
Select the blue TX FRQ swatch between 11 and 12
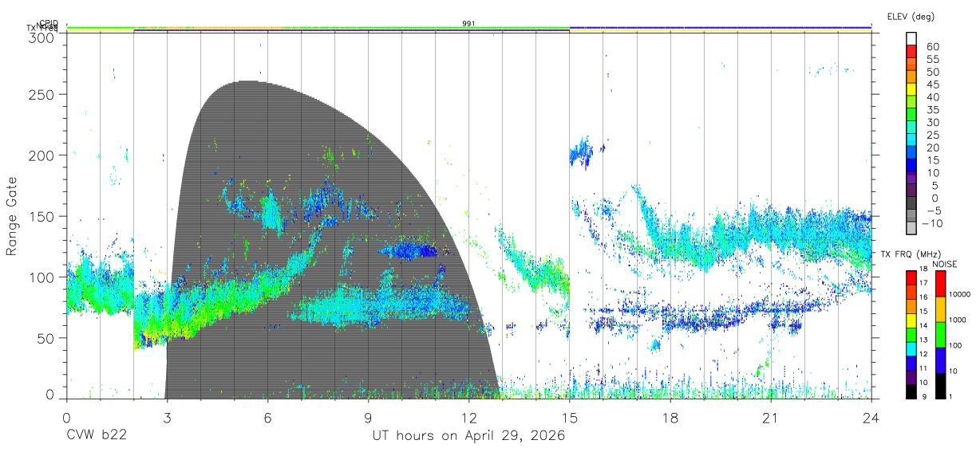911,363
